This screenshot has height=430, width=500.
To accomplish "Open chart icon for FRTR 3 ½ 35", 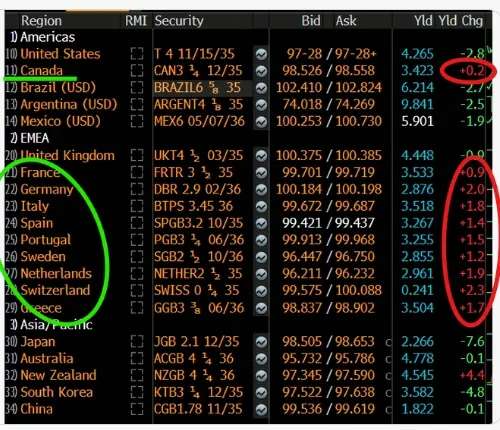I will tap(261, 173).
